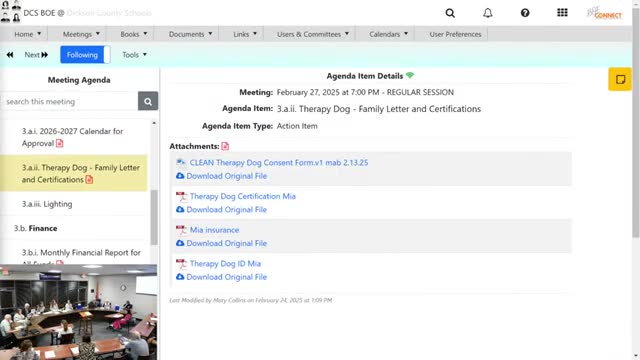The width and height of the screenshot is (640, 360).
Task: Expand the Tools dropdown
Action: coord(134,55)
